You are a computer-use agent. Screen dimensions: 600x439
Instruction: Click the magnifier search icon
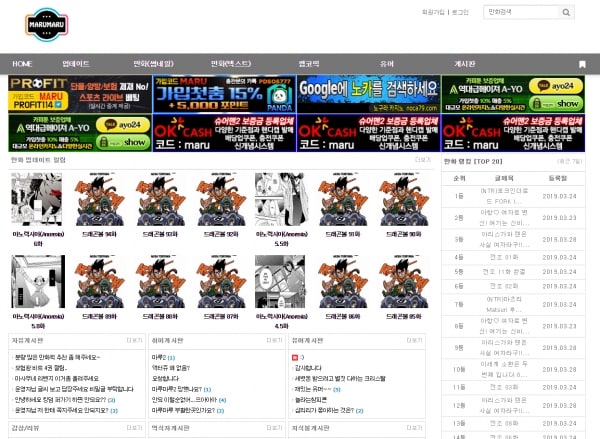(566, 13)
